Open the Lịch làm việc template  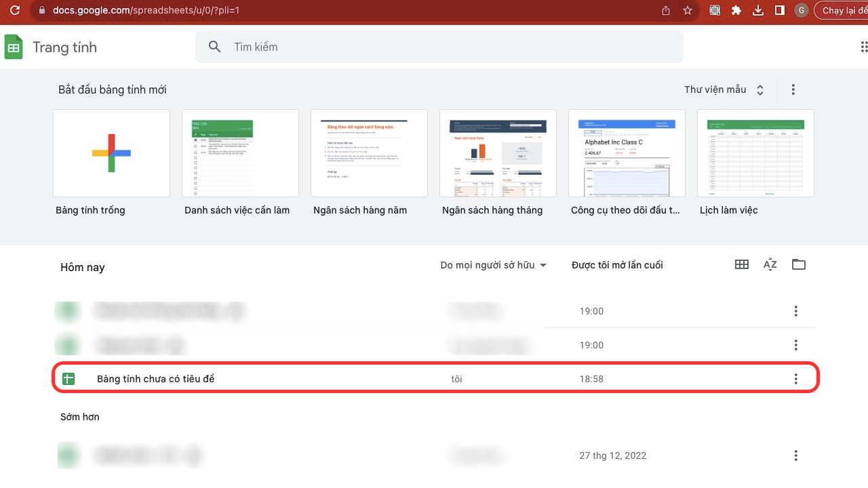(x=755, y=153)
